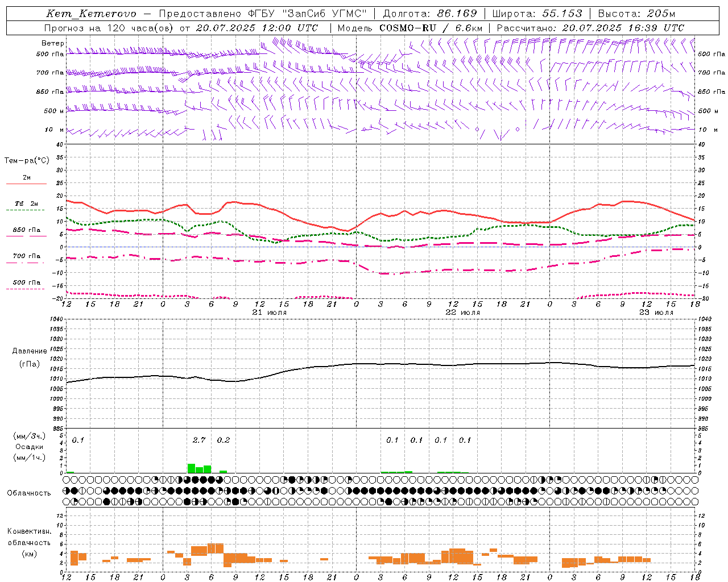
Task: Click the "Ветер" wind panel label
Action: 52,43
